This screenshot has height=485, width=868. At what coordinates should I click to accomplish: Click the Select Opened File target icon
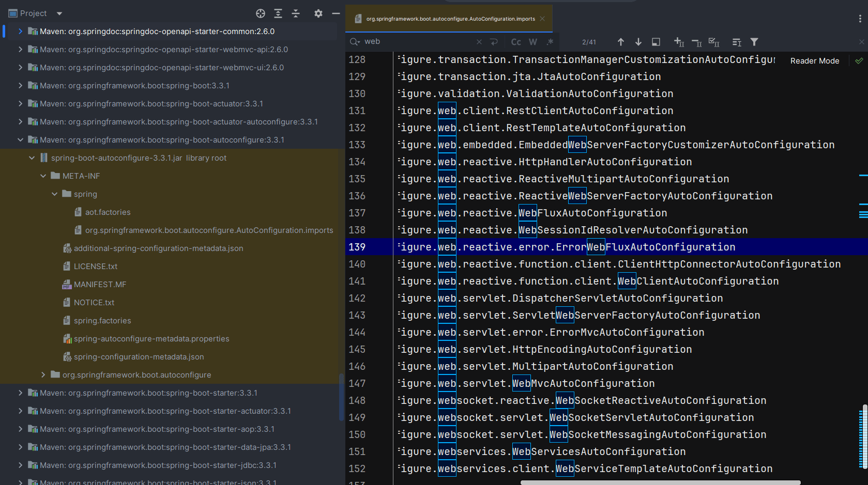261,13
